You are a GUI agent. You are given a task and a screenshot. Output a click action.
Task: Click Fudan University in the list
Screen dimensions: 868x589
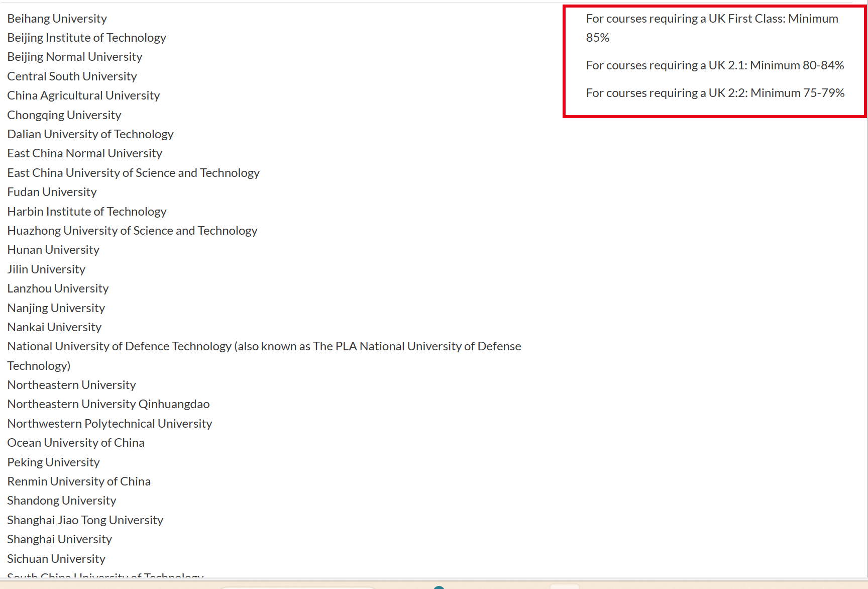pos(52,192)
